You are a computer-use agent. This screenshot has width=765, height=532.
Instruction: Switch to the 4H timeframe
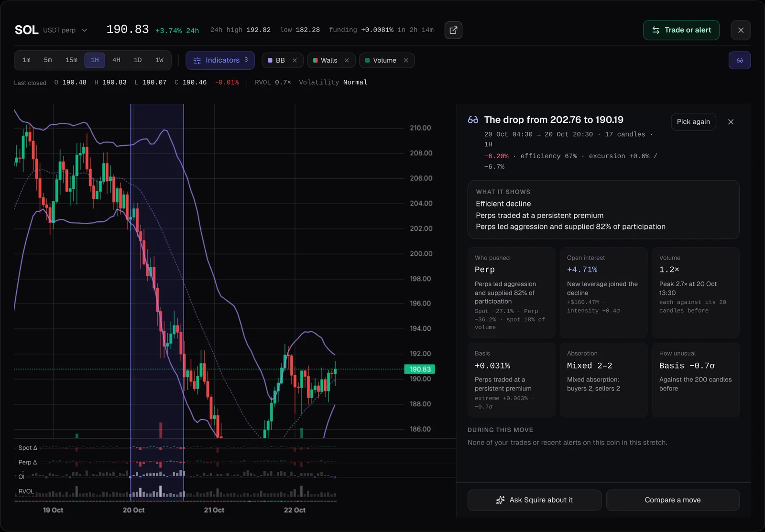point(116,60)
